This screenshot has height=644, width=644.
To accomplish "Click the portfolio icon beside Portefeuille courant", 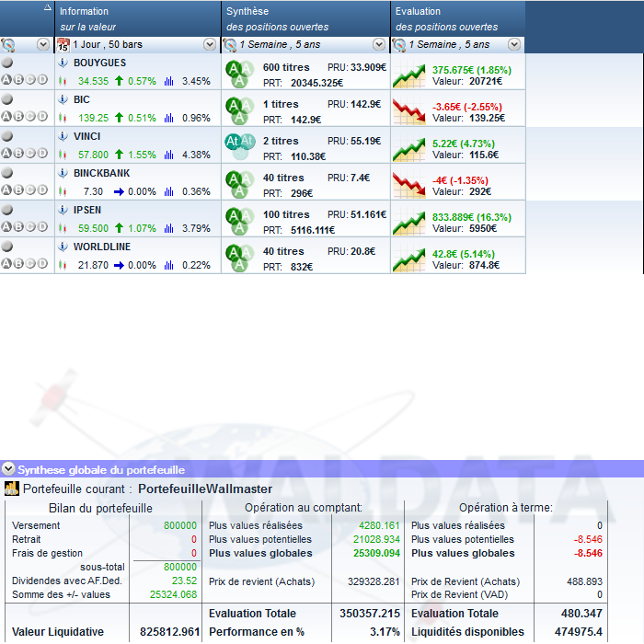I will [x=11, y=489].
